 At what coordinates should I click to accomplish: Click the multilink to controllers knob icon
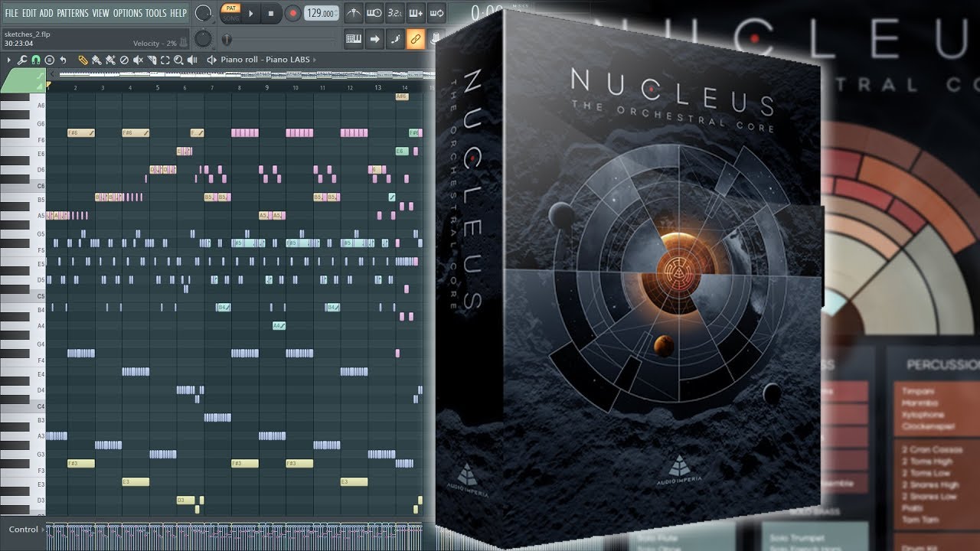point(433,39)
